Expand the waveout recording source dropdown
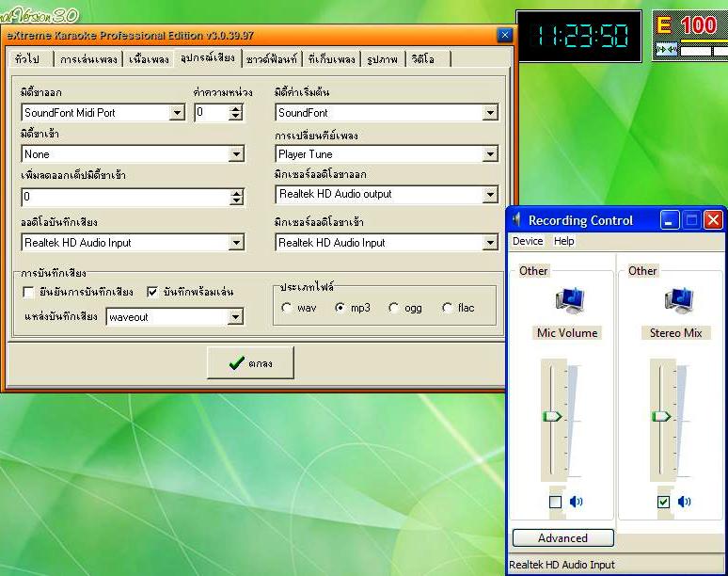 click(x=236, y=317)
